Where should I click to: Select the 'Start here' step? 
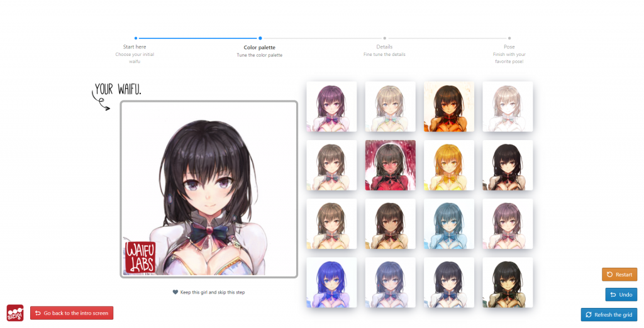click(x=135, y=47)
